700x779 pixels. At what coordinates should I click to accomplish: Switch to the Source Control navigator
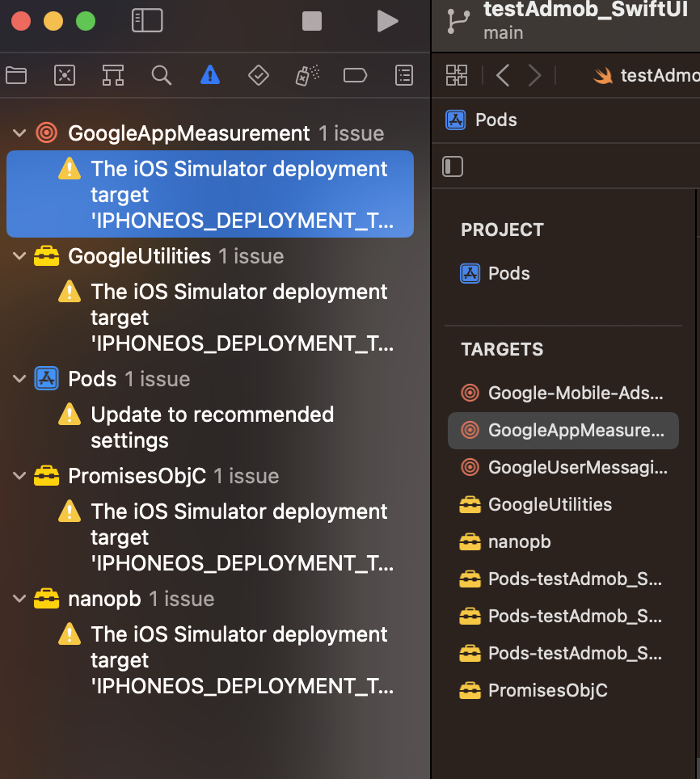[65, 75]
